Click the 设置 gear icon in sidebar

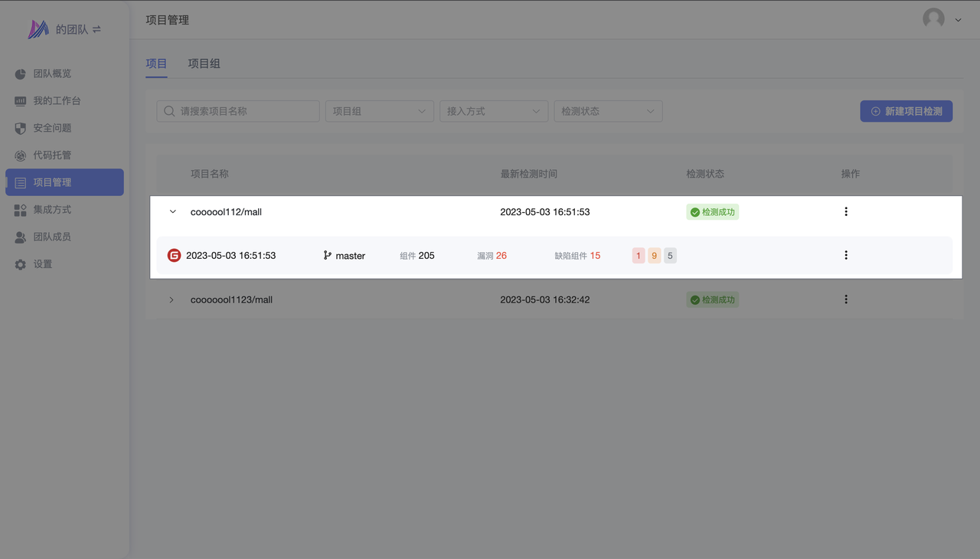(21, 265)
